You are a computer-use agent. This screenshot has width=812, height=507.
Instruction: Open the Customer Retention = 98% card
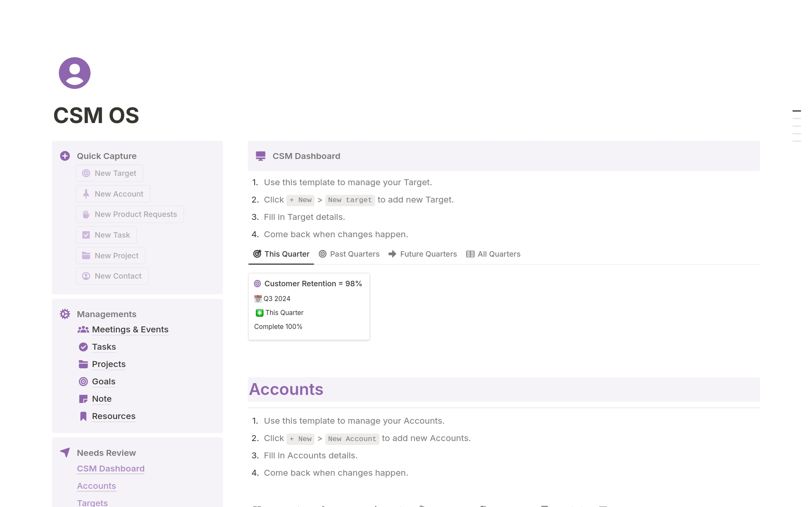313,284
